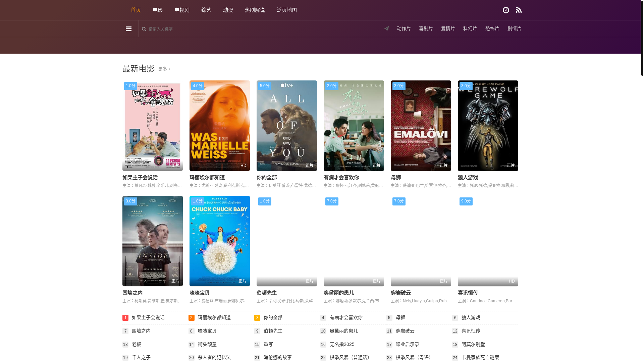The image size is (644, 362).
Task: Go to the 首页 tab
Action: tap(136, 10)
